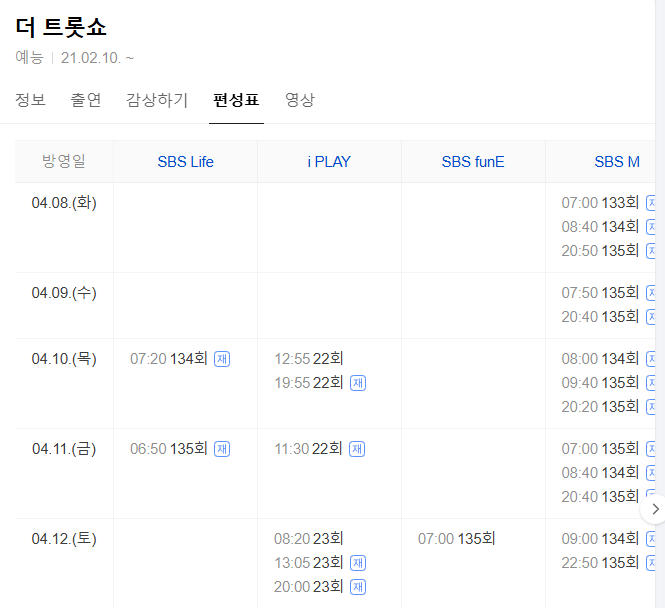665x608 pixels.
Task: Click the rerun badge next to 08:00 134회
Action: pyautogui.click(x=651, y=359)
